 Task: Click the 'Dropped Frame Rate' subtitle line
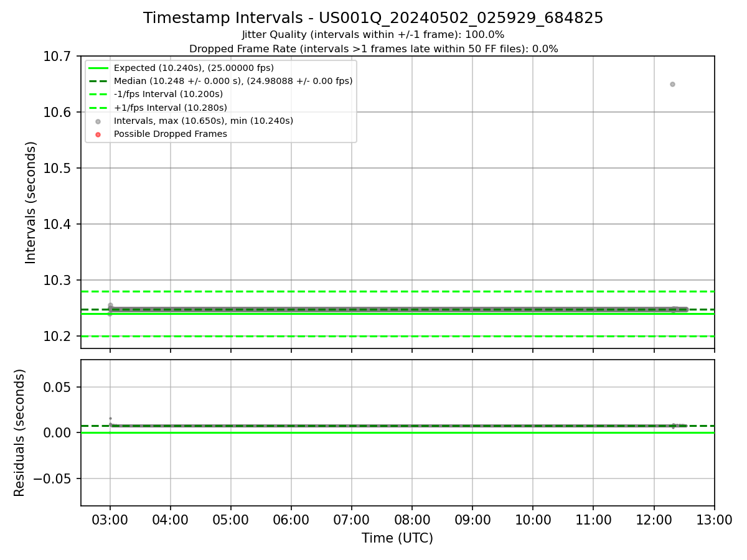[x=373, y=49]
